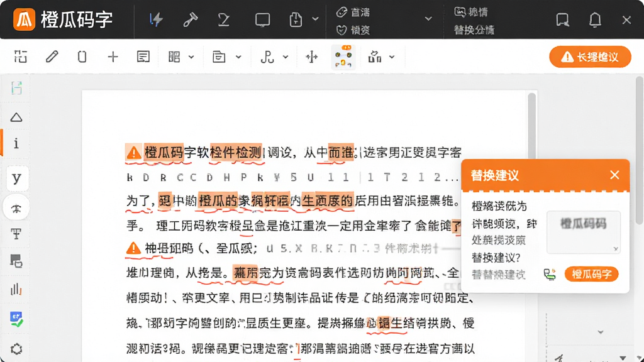
Task: Expand the calendar folder dropdown arrow
Action: coord(238,57)
